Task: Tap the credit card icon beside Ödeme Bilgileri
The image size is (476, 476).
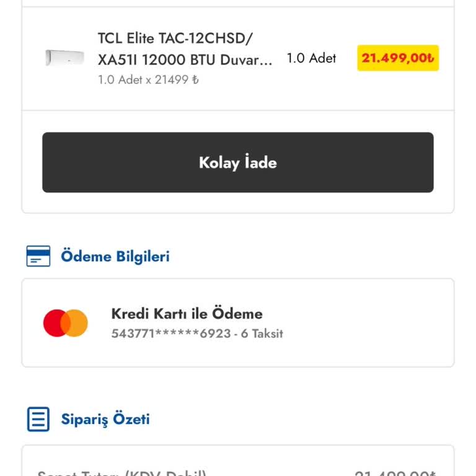Action: 38,256
